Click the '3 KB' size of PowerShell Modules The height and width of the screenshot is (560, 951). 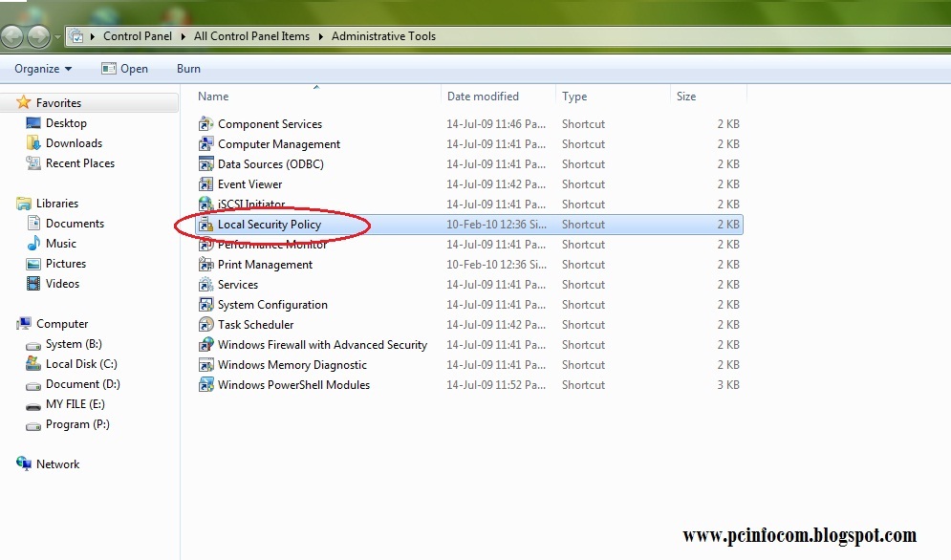pyautogui.click(x=727, y=385)
